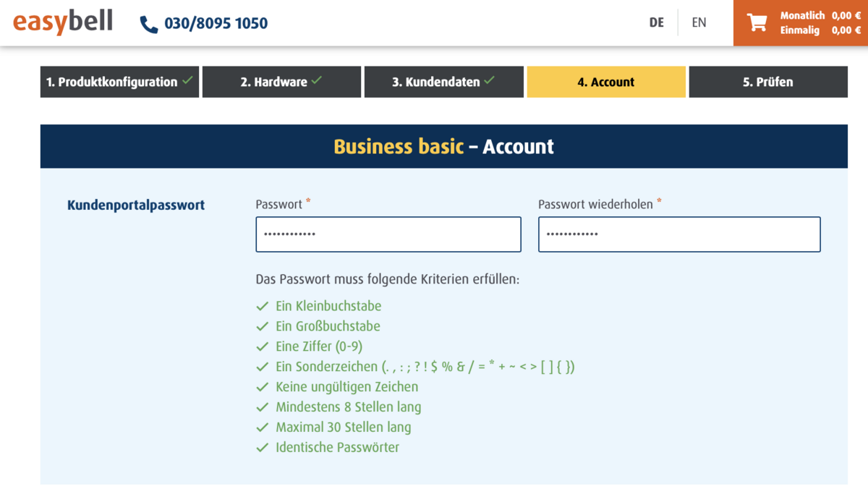868x489 pixels.
Task: Click checkmark beside Keine ungültigen Zeichen
Action: point(263,387)
